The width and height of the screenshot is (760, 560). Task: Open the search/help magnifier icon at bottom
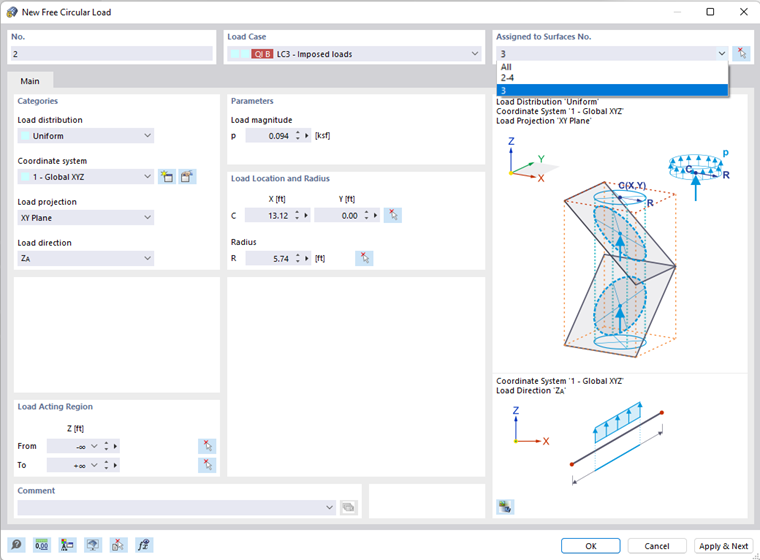click(x=16, y=545)
